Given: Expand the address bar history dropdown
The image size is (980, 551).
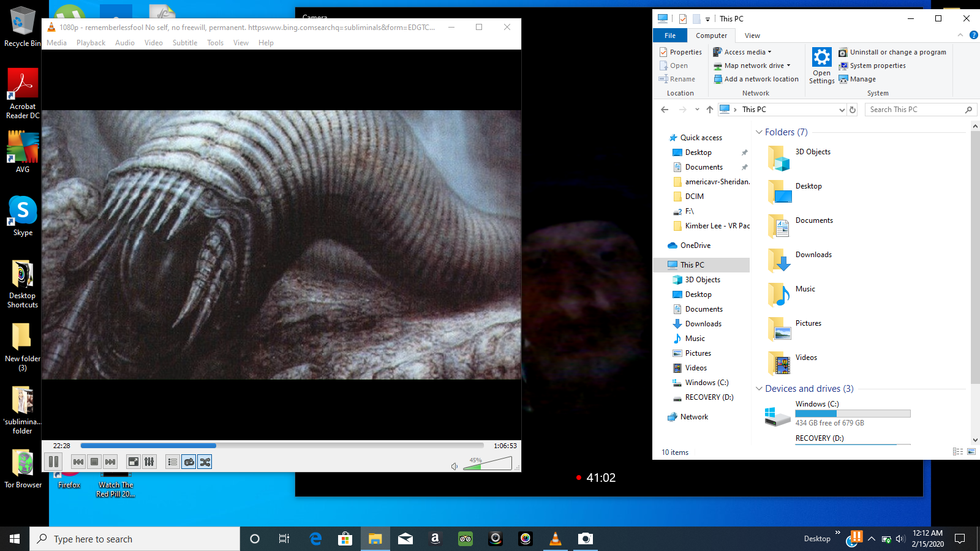Looking at the screenshot, I should (842, 110).
